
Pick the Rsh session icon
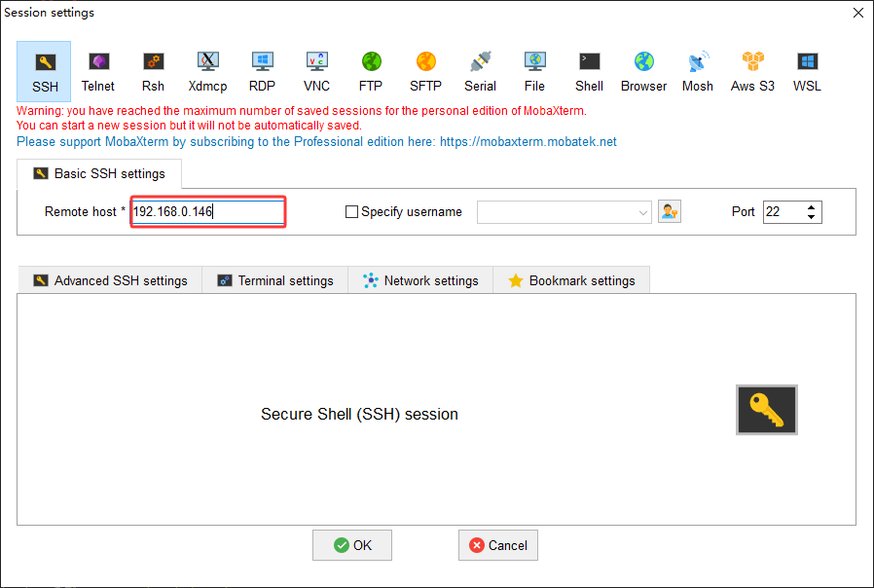tap(153, 71)
